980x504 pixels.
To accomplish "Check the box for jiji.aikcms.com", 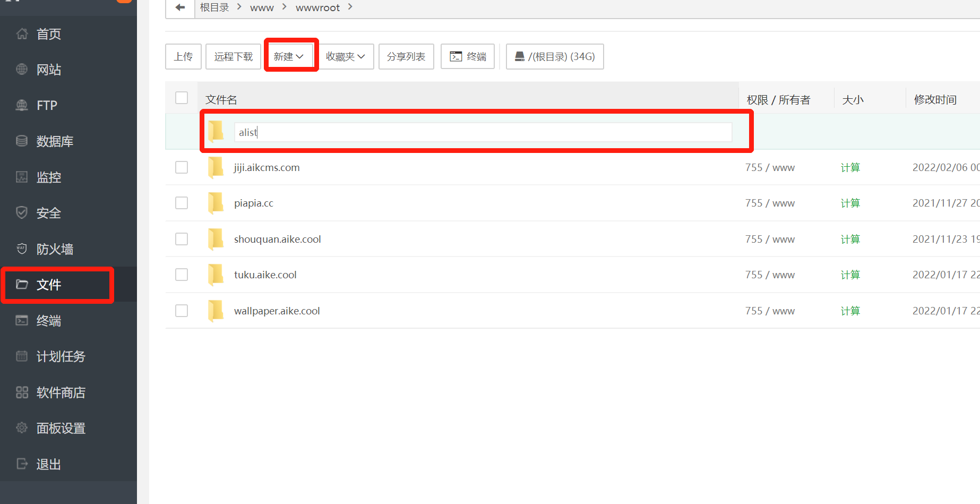I will (x=182, y=167).
